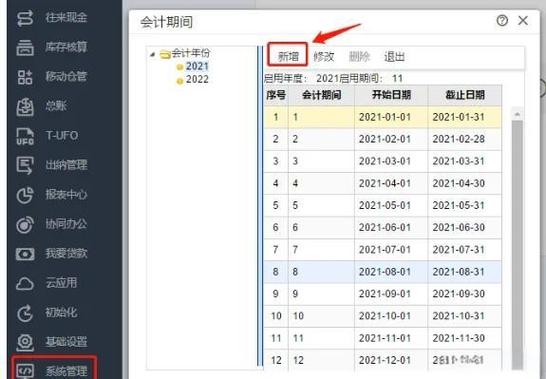
Task: Select 库存核算 menu label
Action: (66, 47)
